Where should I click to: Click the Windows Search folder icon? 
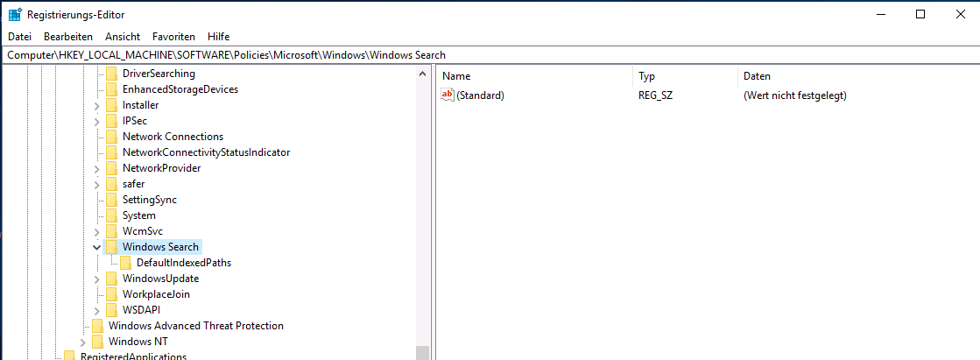tap(112, 247)
